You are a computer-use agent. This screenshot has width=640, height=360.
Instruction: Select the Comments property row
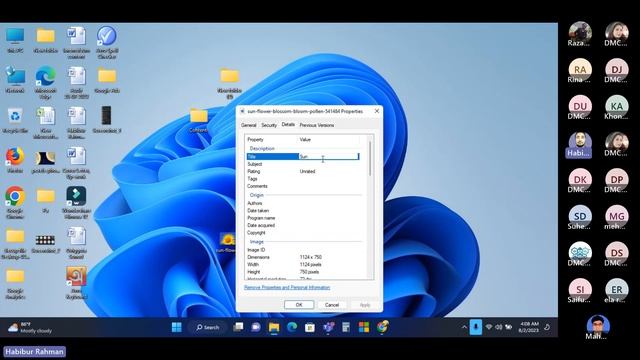[x=303, y=186]
